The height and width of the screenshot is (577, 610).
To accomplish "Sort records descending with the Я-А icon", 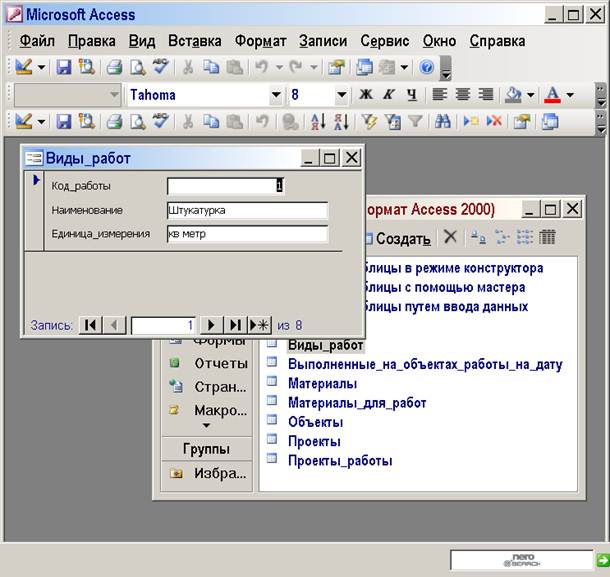I will click(341, 121).
